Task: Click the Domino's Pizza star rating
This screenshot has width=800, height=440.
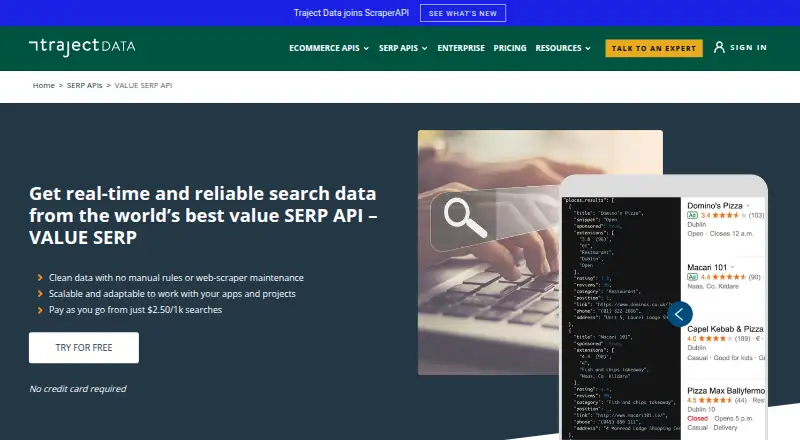Action: click(x=730, y=215)
